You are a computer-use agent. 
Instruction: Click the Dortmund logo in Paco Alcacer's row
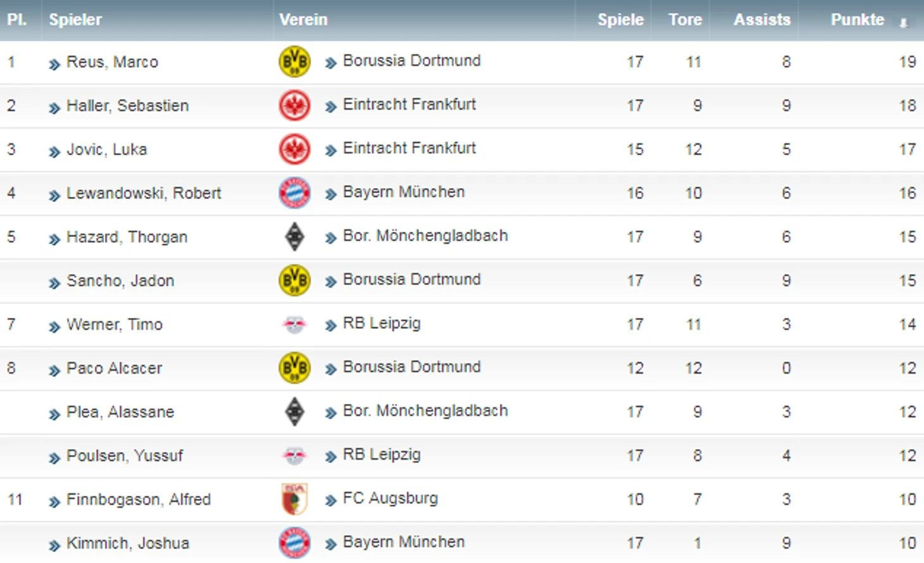click(294, 368)
